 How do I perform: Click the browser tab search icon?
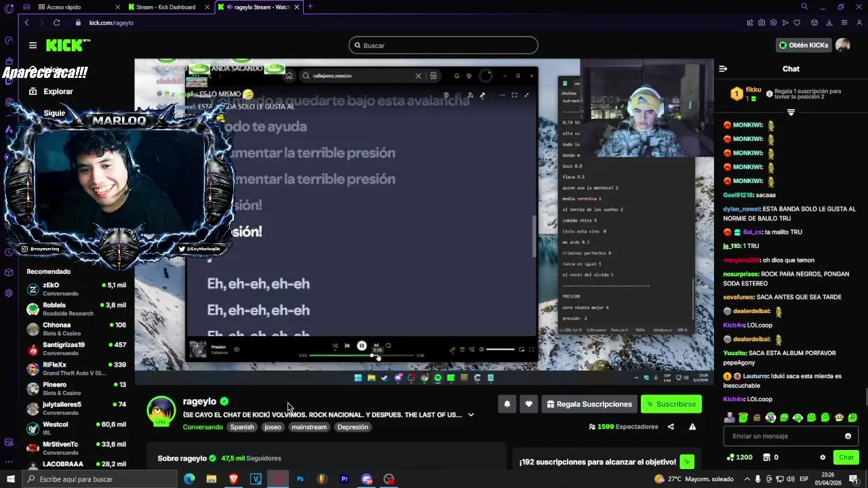(804, 7)
